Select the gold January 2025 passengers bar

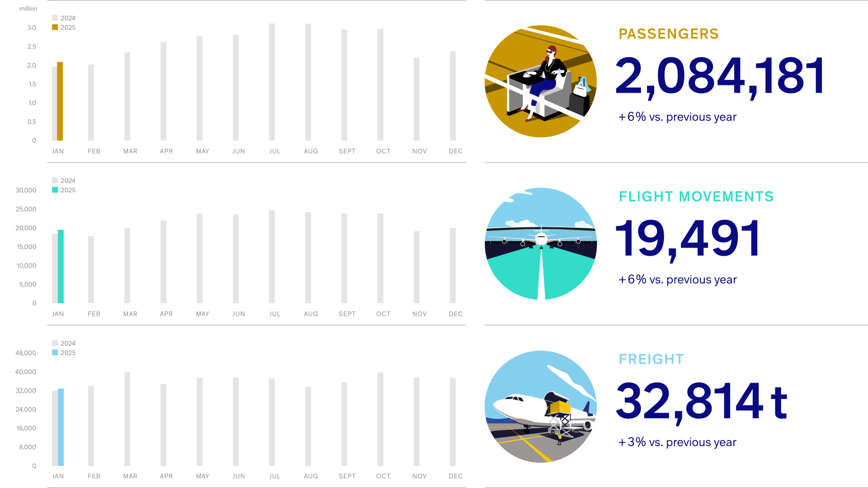pos(60,102)
